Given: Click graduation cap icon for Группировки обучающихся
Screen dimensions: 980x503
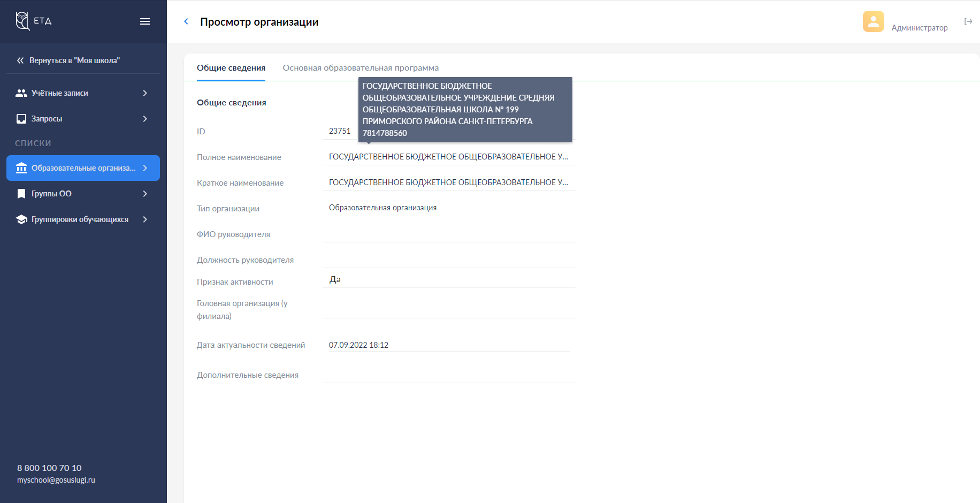Looking at the screenshot, I should click(21, 219).
